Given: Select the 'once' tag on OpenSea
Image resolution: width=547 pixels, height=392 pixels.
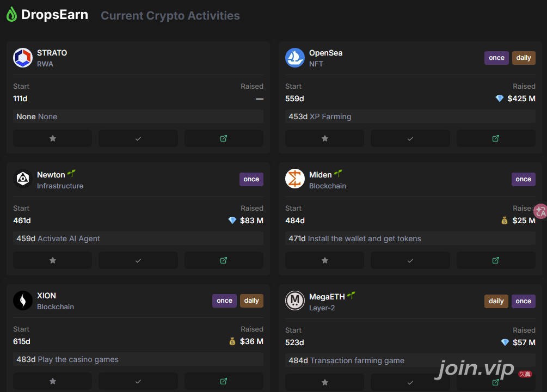Looking at the screenshot, I should [496, 58].
